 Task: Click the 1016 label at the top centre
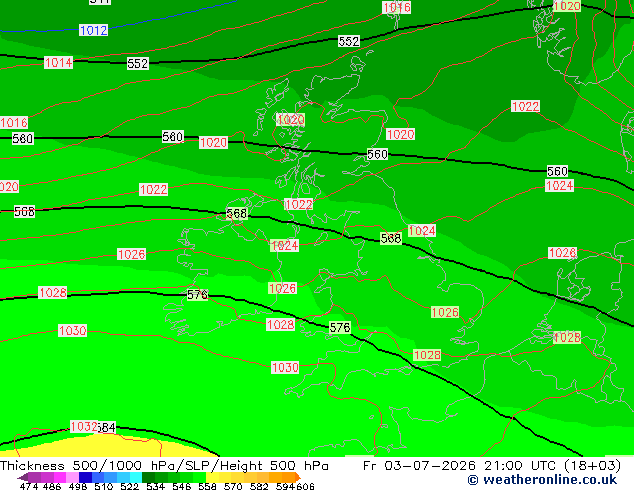point(397,8)
